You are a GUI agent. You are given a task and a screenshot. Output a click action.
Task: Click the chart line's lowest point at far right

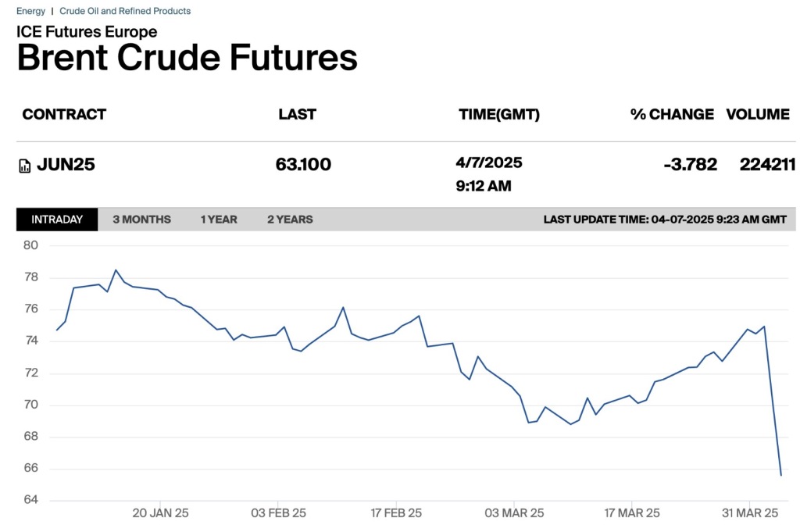pyautogui.click(x=780, y=475)
